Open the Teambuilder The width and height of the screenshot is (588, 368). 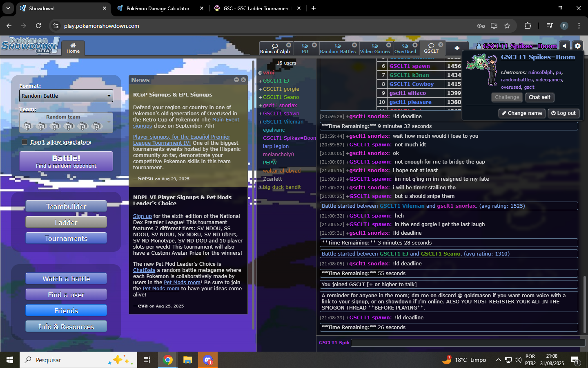click(x=66, y=206)
